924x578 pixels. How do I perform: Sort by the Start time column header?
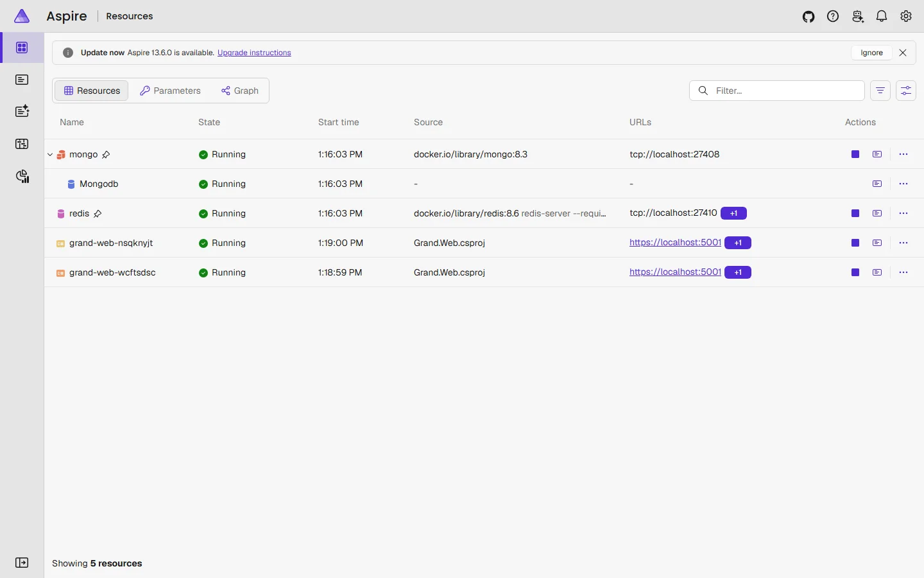pos(339,122)
